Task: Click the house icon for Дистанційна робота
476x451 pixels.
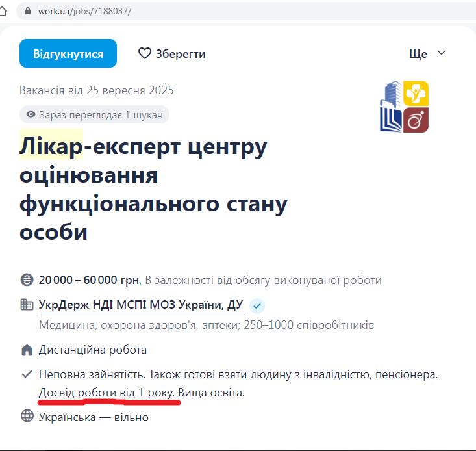Action: 27,350
